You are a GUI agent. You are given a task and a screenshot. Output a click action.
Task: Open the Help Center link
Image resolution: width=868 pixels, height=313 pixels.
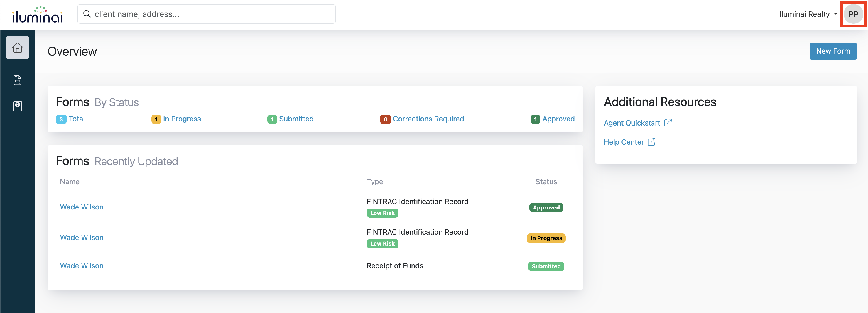(624, 142)
